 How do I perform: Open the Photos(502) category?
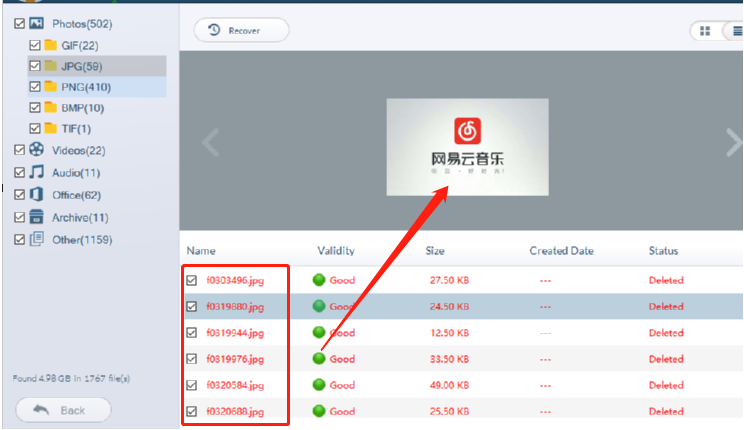coord(82,24)
